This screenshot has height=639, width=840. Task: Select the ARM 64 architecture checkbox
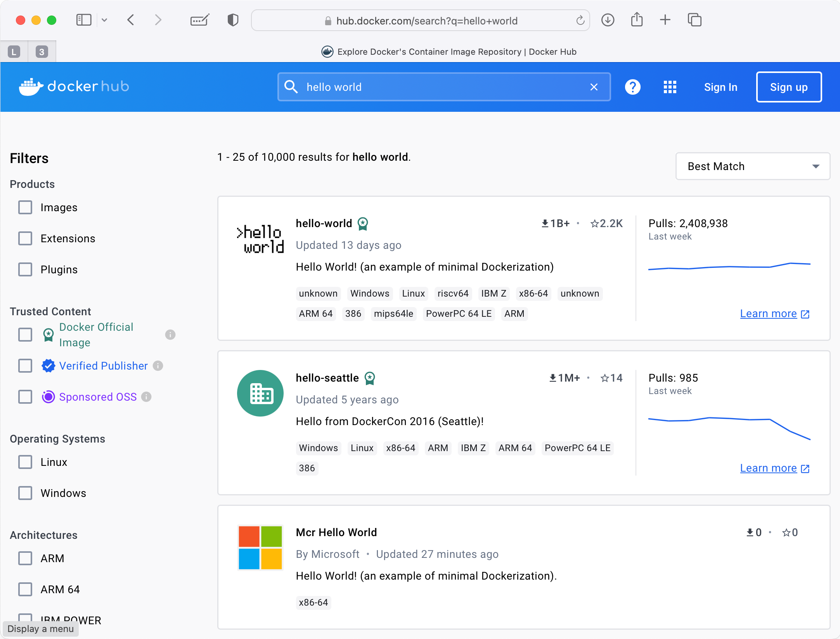point(25,589)
